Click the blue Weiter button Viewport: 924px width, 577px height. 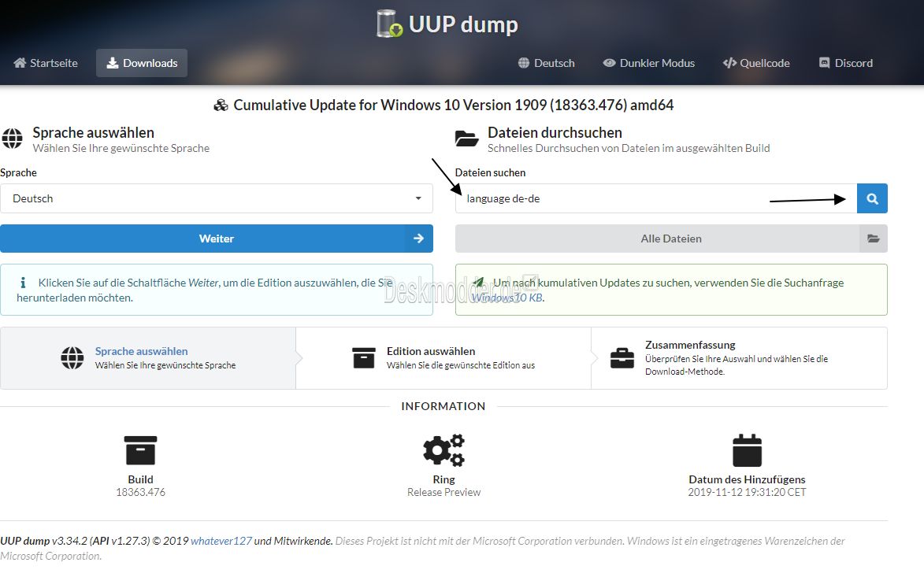pos(217,239)
